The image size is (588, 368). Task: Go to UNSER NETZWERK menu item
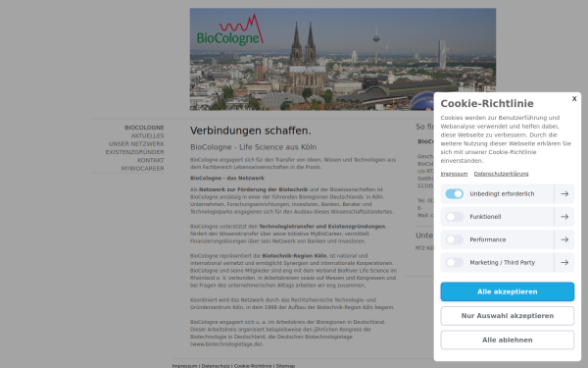[136, 144]
